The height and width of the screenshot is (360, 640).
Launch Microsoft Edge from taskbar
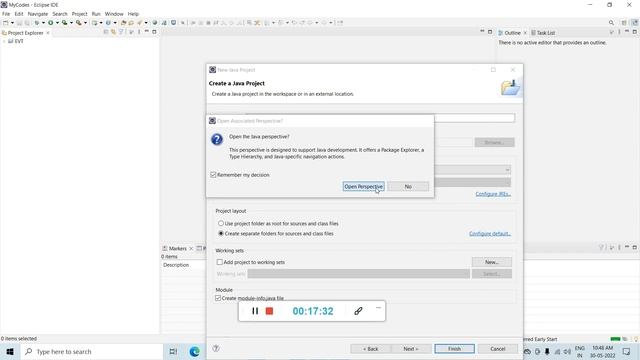point(194,351)
